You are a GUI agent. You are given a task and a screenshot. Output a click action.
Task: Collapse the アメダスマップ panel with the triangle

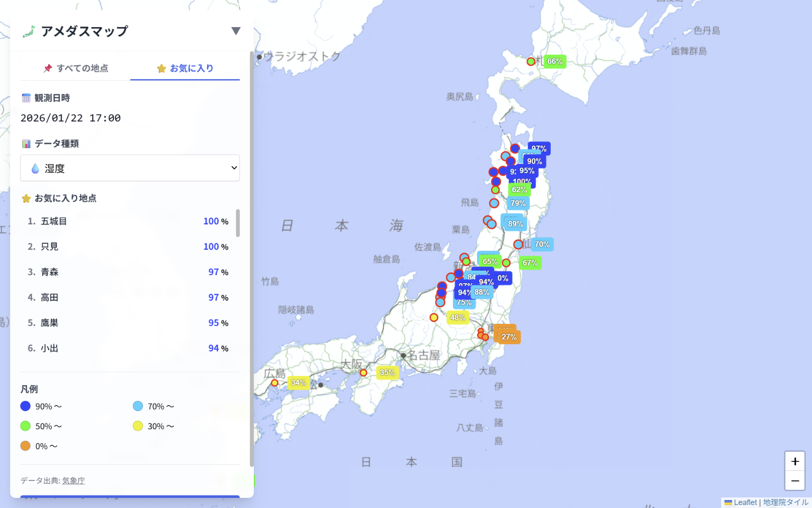(x=235, y=31)
